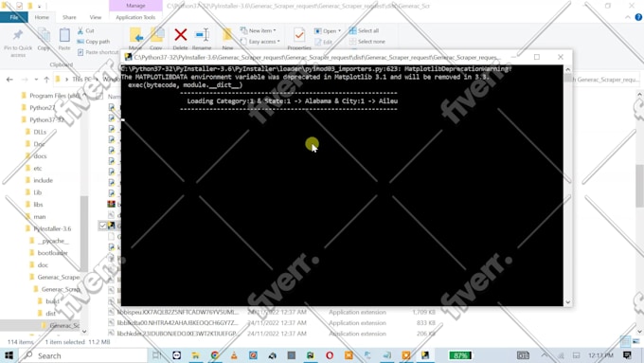The height and width of the screenshot is (363, 644).
Task: Open the Copy to folder command
Action: click(x=156, y=39)
